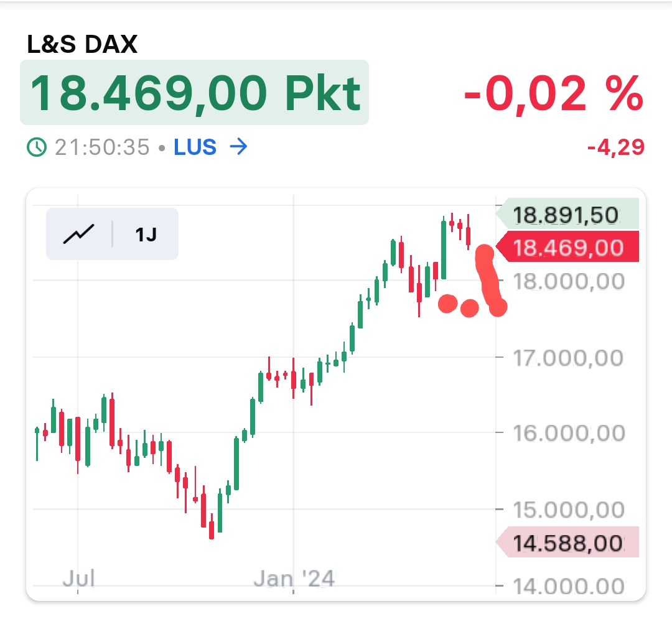
Task: Follow the LUS exchange link
Action: pyautogui.click(x=195, y=147)
